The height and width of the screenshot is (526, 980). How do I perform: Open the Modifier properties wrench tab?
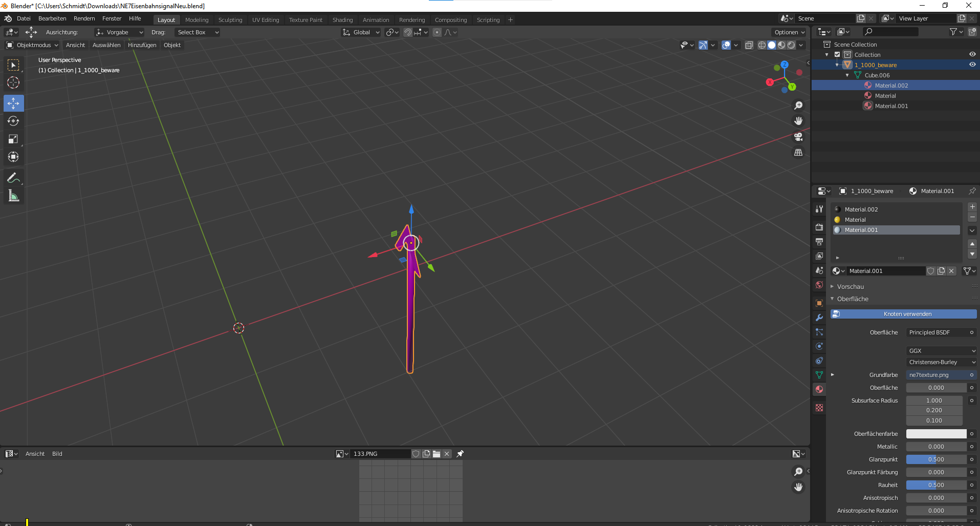(819, 318)
